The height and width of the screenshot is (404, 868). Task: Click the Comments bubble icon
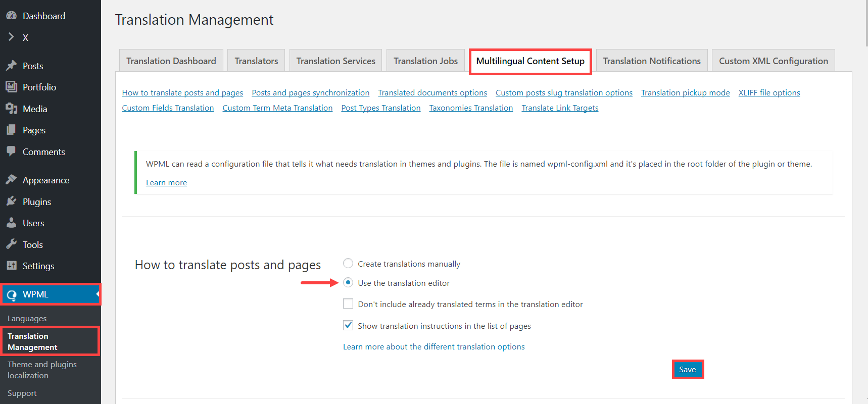(x=11, y=151)
